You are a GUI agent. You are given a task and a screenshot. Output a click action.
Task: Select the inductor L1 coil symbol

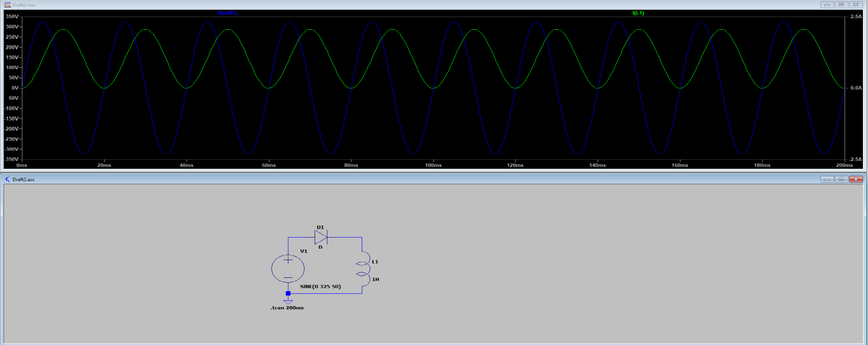363,269
